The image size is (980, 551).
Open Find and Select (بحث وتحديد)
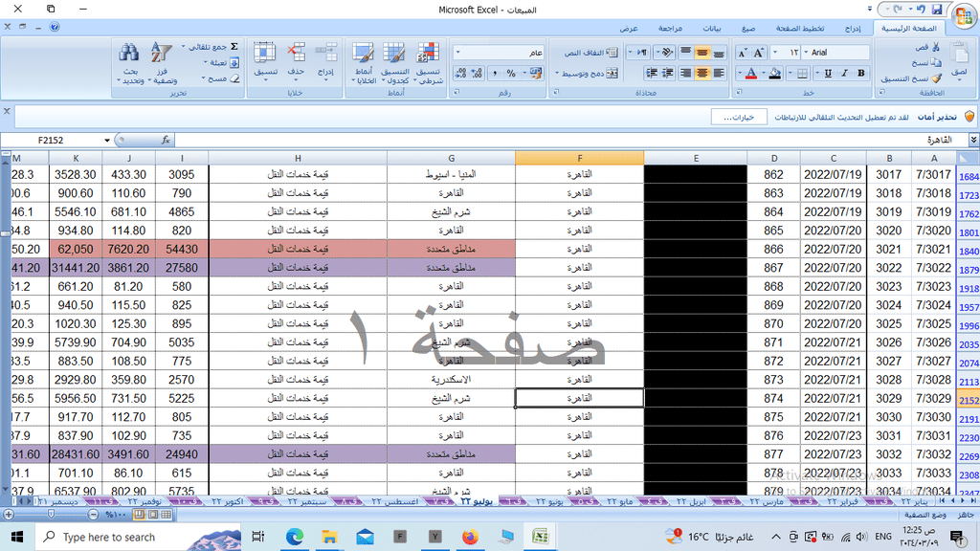point(129,62)
